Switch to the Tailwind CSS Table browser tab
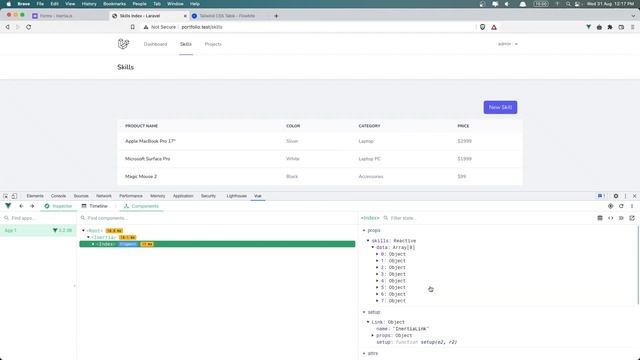 coord(227,16)
